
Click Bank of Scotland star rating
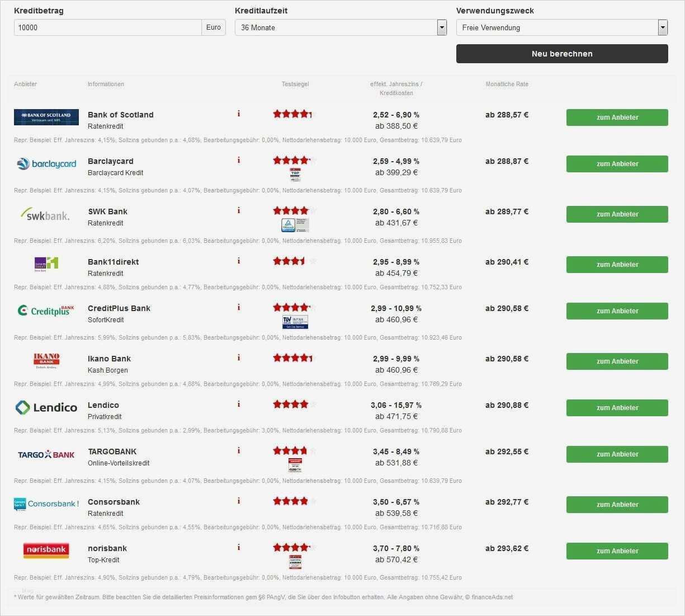pos(295,114)
